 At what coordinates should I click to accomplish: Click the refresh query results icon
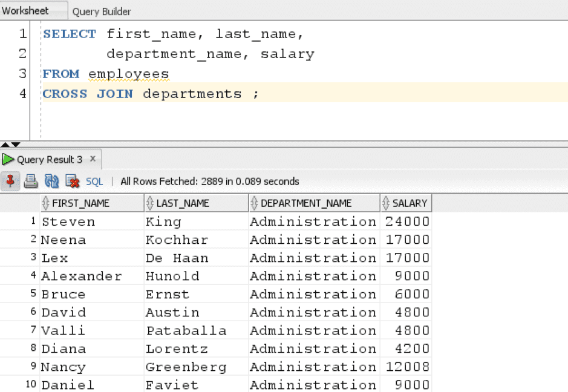(x=51, y=181)
